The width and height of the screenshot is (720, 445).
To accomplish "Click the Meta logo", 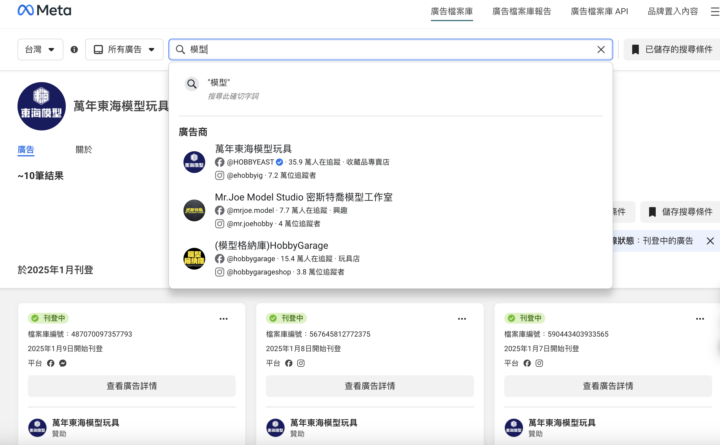I will coord(43,11).
